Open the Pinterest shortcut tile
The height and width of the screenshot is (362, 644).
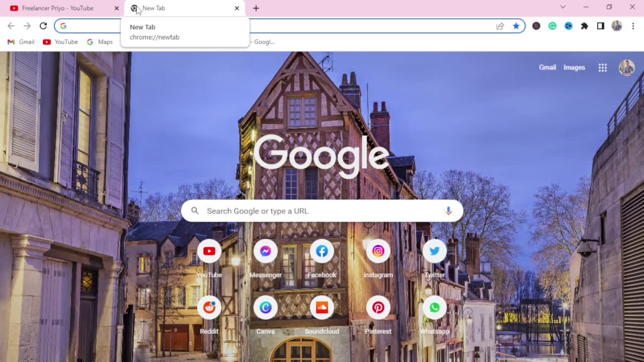[x=378, y=315]
